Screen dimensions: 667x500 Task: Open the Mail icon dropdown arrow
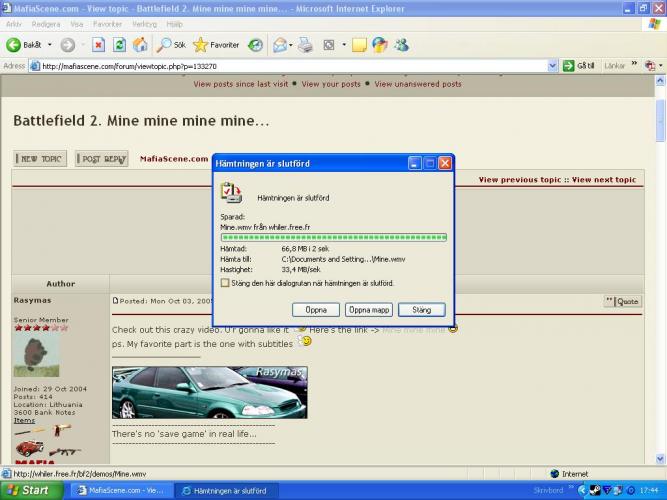290,45
